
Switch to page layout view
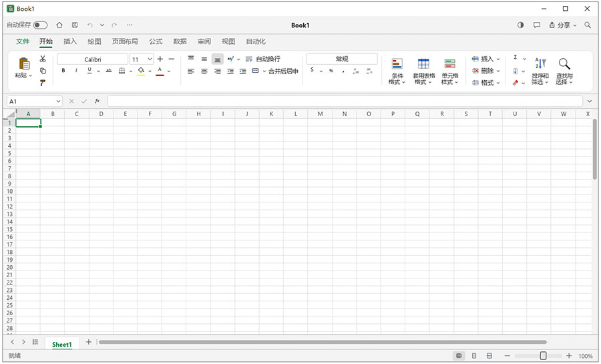pos(474,356)
